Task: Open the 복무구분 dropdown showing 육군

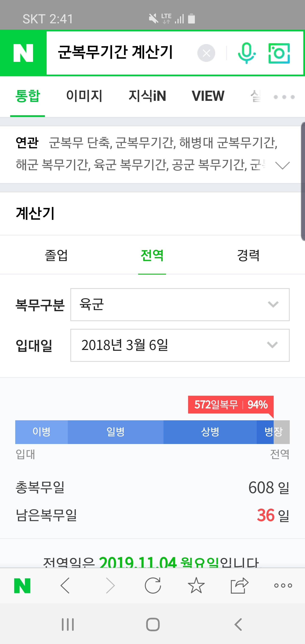Action: (x=180, y=304)
